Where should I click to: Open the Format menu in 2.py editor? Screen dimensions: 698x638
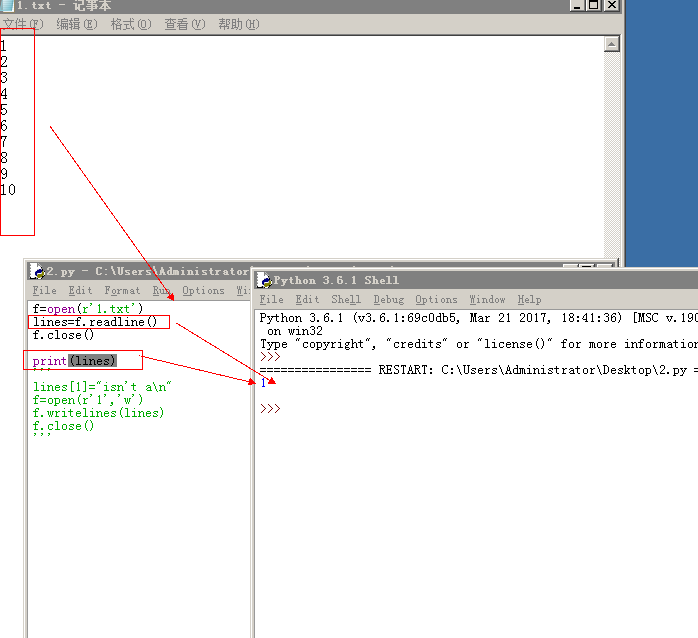click(122, 291)
